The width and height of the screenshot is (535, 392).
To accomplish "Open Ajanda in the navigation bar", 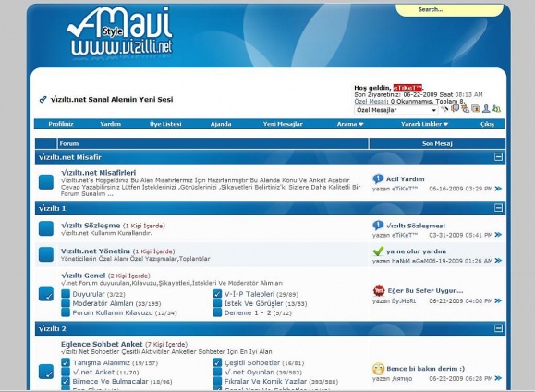I will [221, 124].
